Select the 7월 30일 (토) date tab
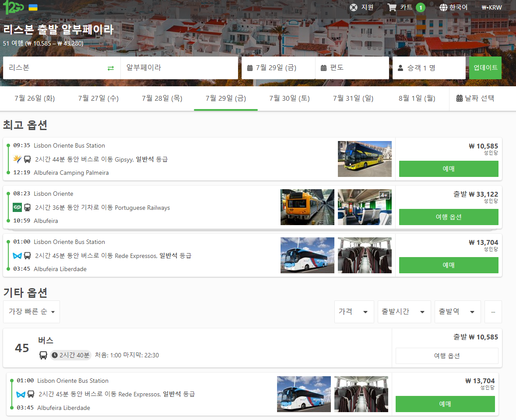Viewport: 516px width, 420px height. tap(290, 98)
